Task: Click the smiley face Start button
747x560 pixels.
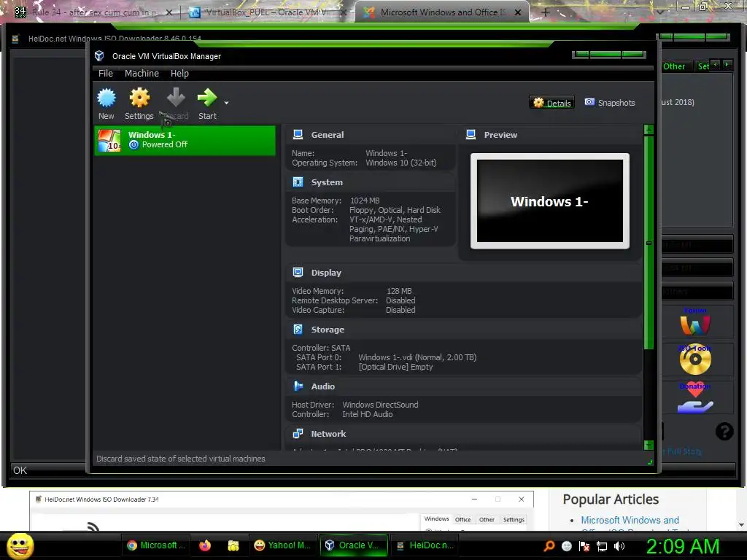Action: [x=20, y=545]
